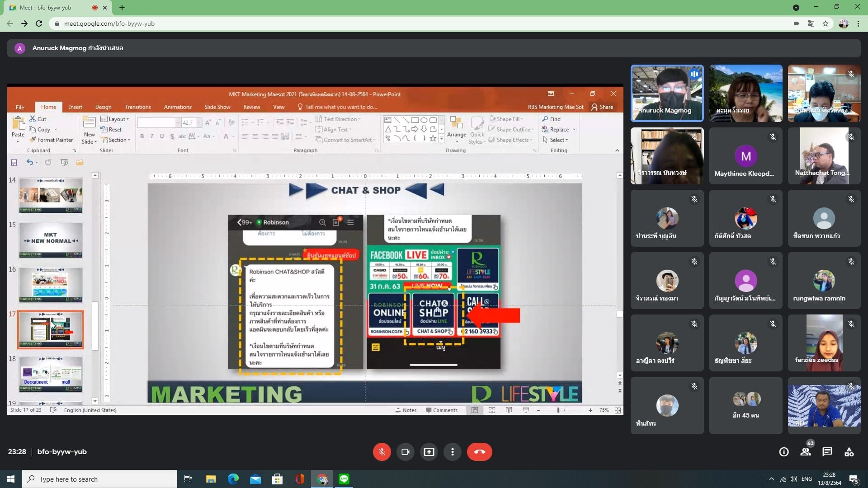Open the Select dropdown

click(x=555, y=140)
